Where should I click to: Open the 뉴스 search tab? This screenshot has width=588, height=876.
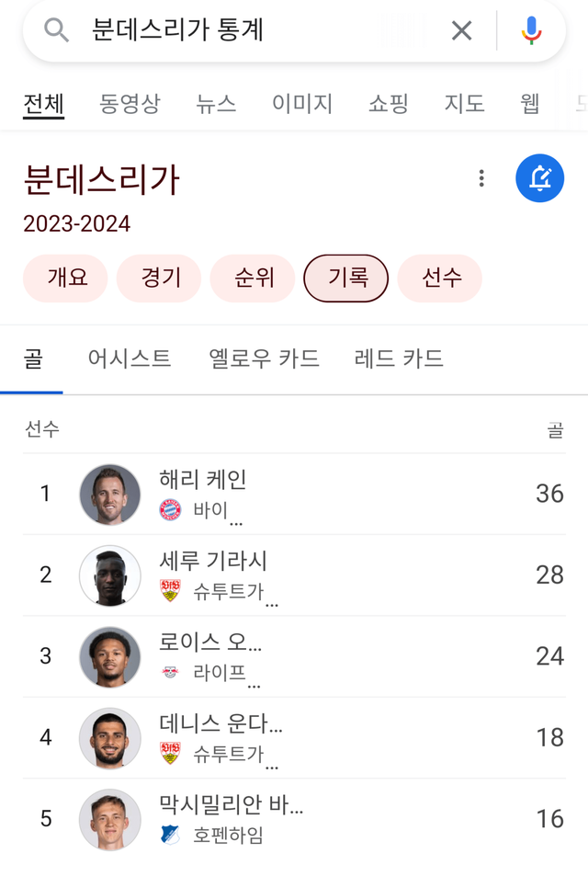[216, 104]
